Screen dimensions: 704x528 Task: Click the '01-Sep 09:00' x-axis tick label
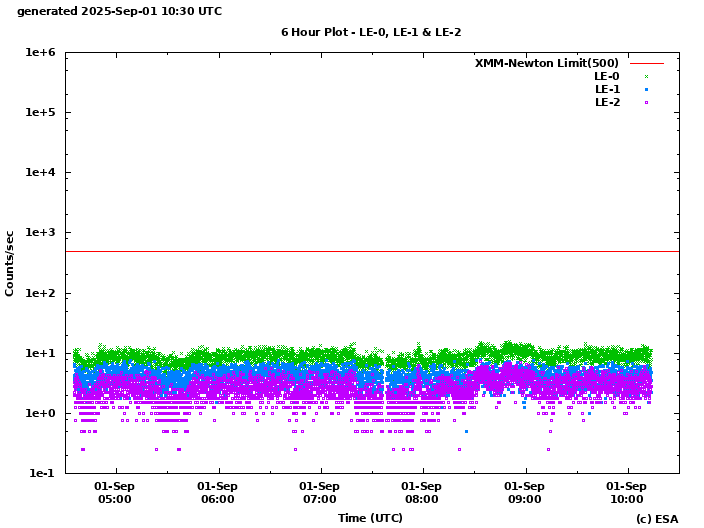[524, 493]
